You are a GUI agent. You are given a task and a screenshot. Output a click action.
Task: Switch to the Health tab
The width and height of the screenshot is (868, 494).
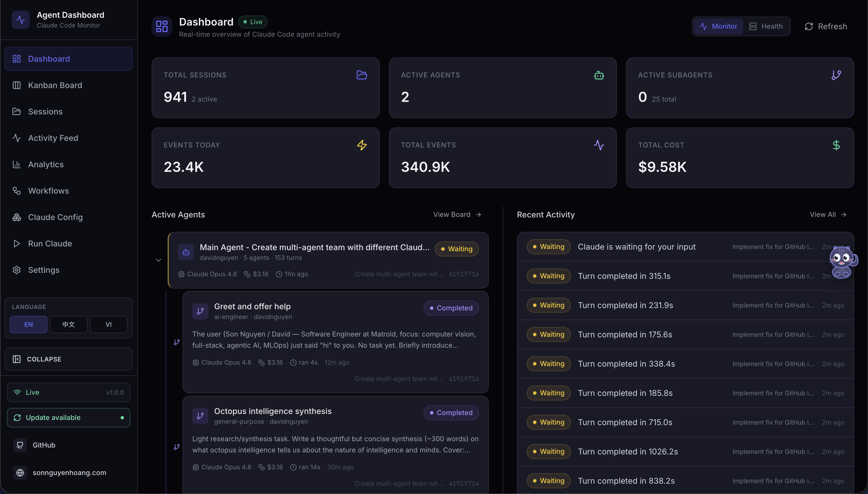click(766, 26)
